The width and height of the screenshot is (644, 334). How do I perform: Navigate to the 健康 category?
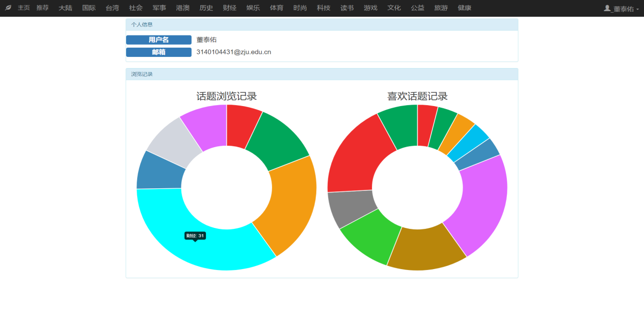(x=465, y=8)
